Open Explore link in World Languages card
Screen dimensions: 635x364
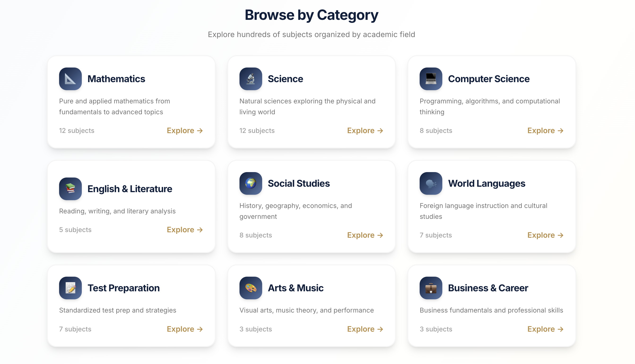point(545,235)
